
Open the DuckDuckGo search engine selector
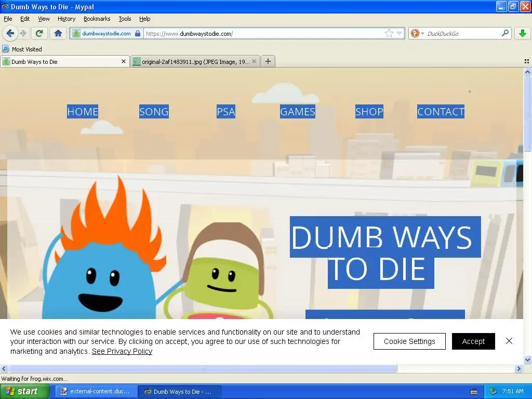417,33
